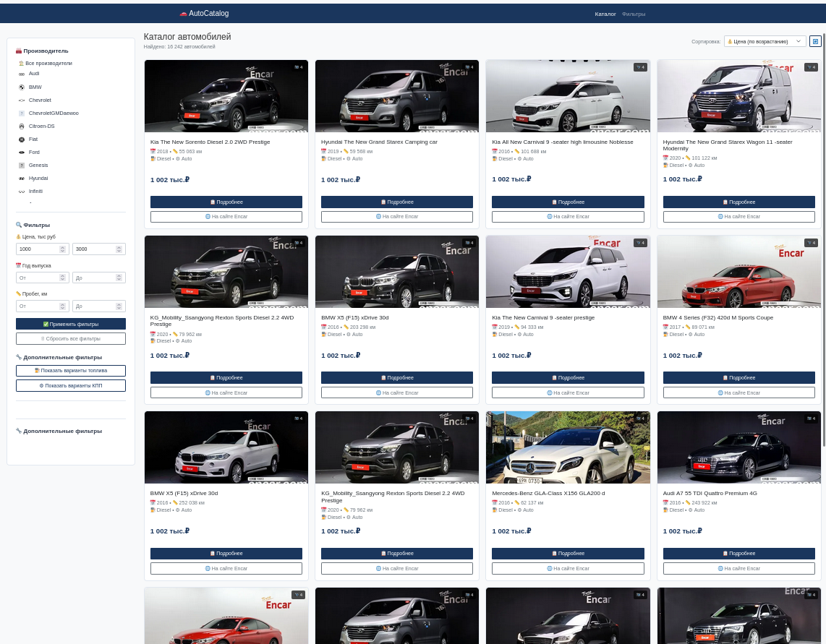This screenshot has width=826, height=644.
Task: Click the refresh icon next to sorting
Action: tap(815, 41)
